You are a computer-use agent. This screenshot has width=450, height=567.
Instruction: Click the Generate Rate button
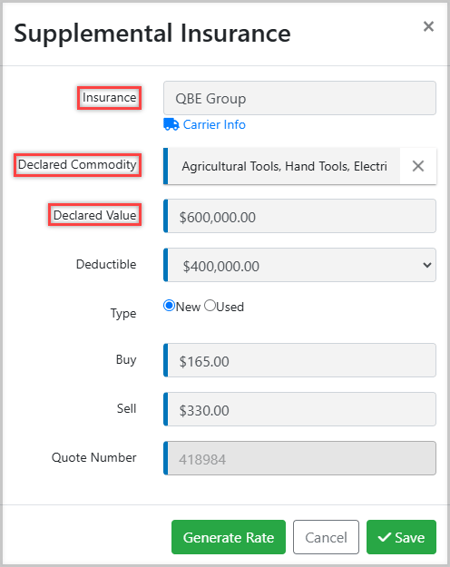(229, 537)
